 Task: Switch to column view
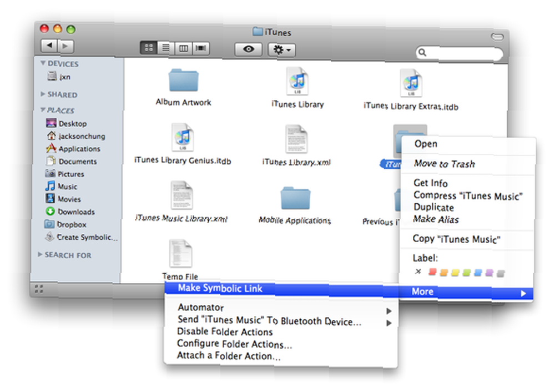coord(183,48)
